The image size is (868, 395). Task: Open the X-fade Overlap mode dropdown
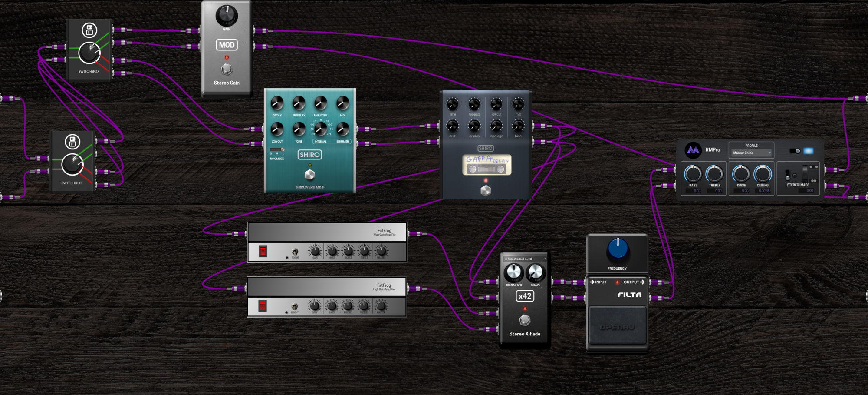coord(525,259)
